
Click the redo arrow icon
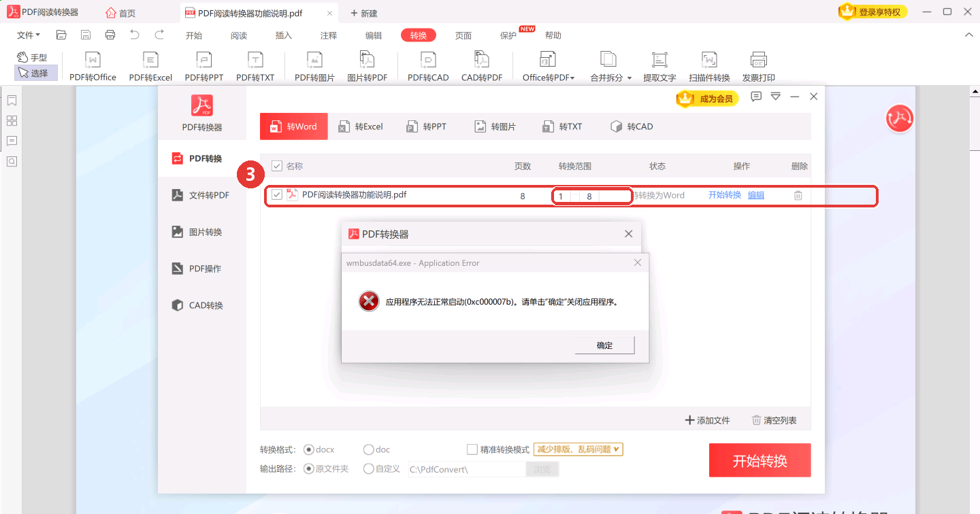159,35
